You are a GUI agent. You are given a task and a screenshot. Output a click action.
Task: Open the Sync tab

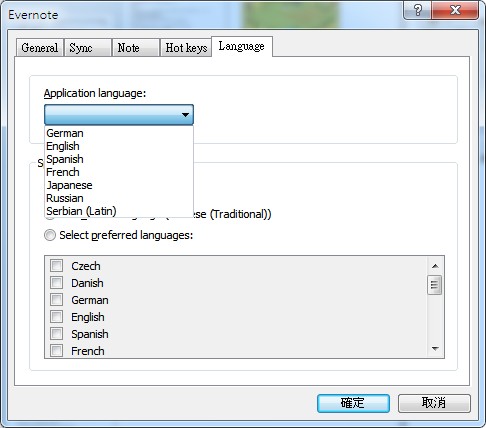88,48
